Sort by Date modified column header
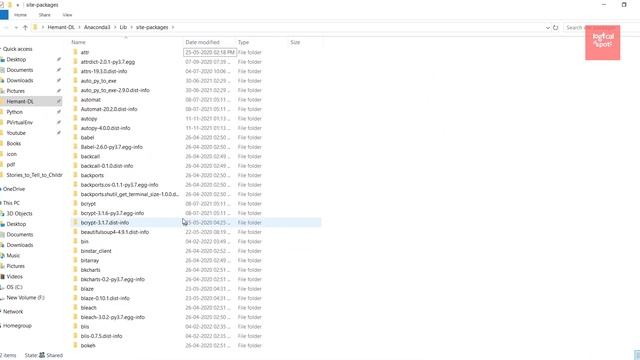The width and height of the screenshot is (640, 360). pyautogui.click(x=202, y=42)
